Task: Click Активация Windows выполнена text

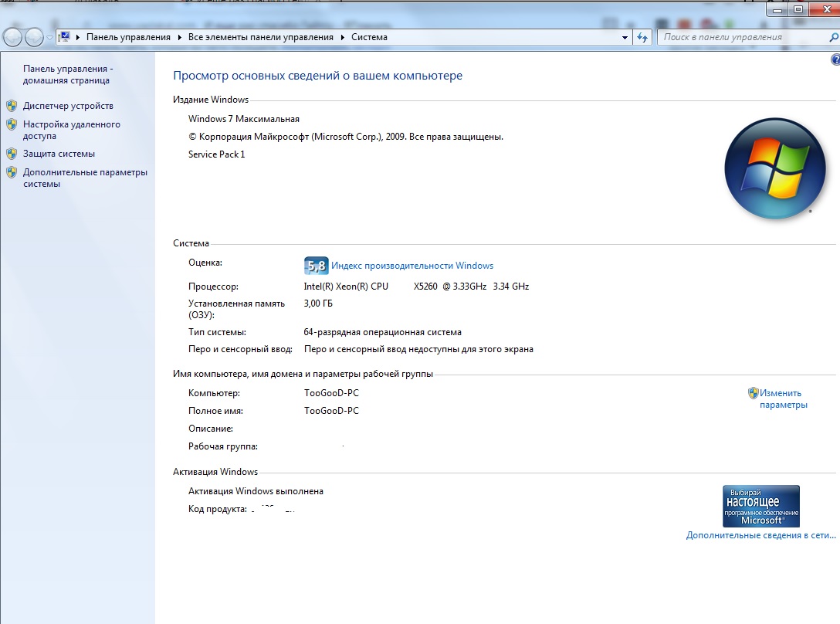Action: (x=256, y=491)
